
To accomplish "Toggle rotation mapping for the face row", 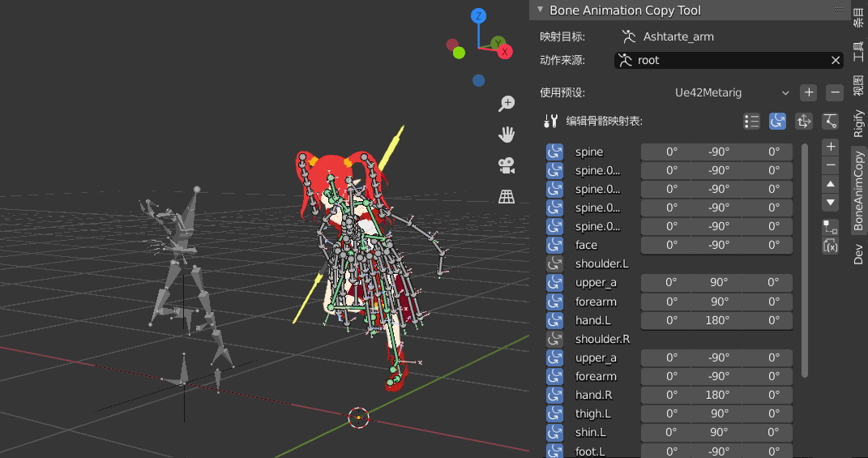I will click(x=554, y=246).
